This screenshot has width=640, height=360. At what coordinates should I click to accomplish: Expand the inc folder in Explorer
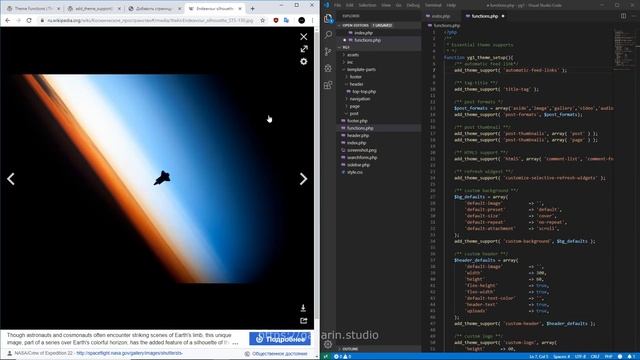[350, 62]
